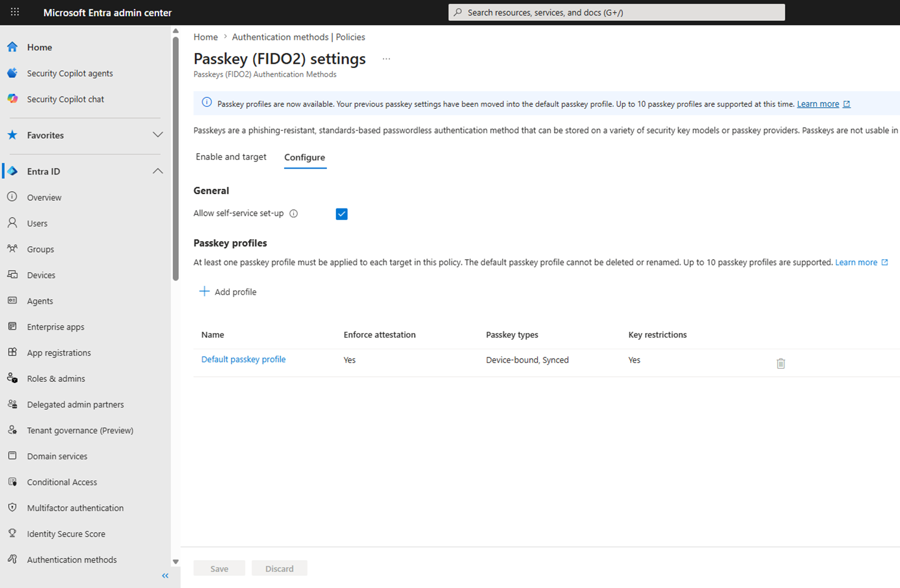900x588 pixels.
Task: Collapse the Entra ID section
Action: point(157,172)
